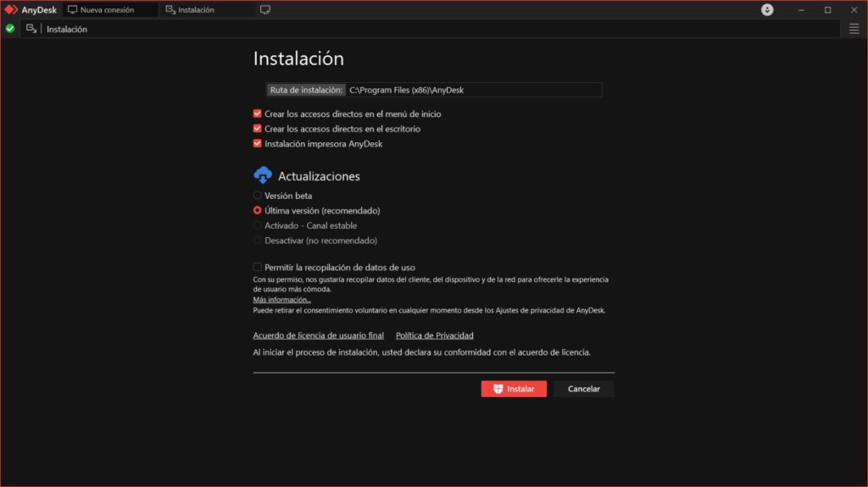
Task: Enable usage data collection checkbox
Action: click(x=258, y=267)
